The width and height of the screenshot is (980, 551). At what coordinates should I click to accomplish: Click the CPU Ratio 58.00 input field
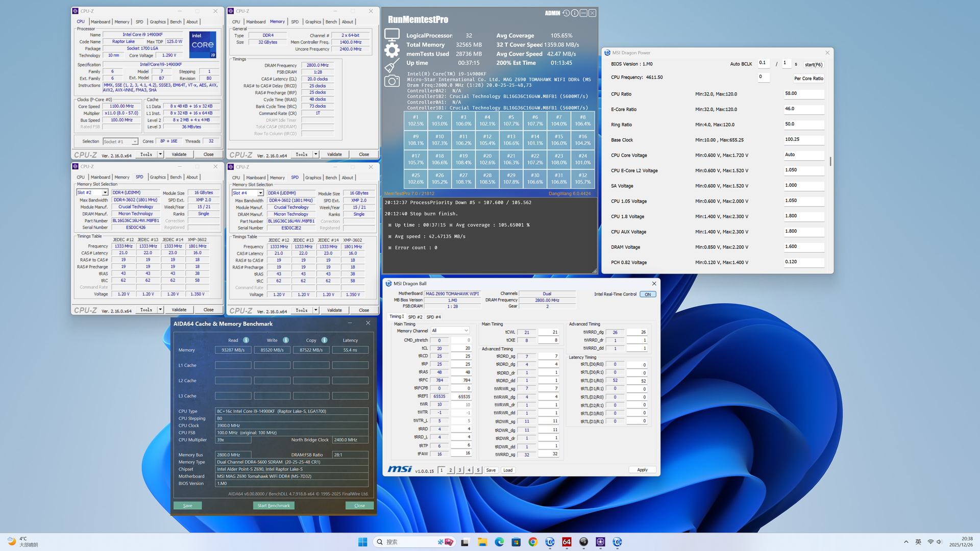803,94
